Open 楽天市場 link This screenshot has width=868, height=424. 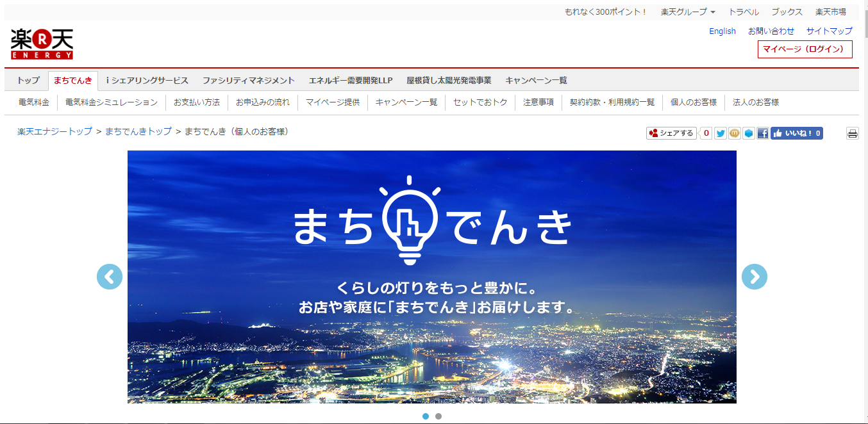click(830, 12)
